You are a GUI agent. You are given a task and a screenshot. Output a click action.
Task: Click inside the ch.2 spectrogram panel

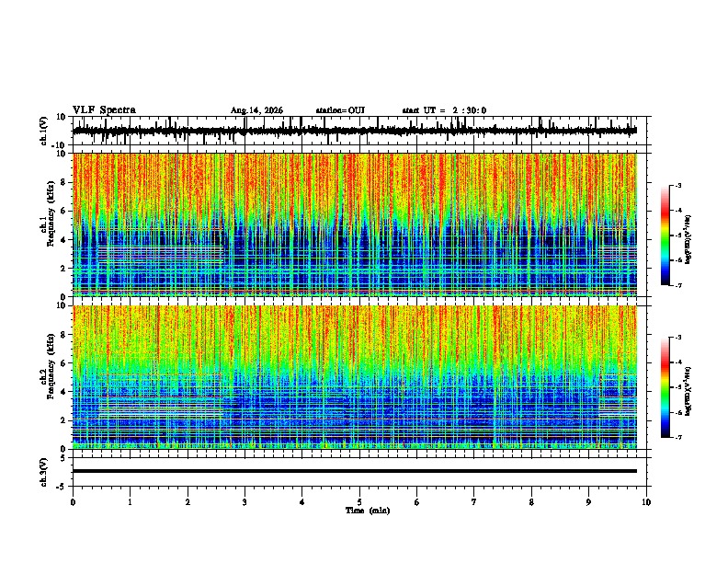[x=355, y=377]
